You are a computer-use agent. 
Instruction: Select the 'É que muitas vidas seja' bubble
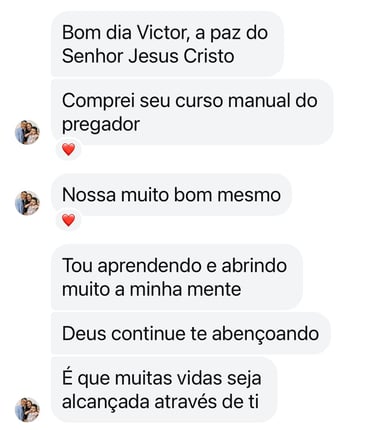click(164, 389)
